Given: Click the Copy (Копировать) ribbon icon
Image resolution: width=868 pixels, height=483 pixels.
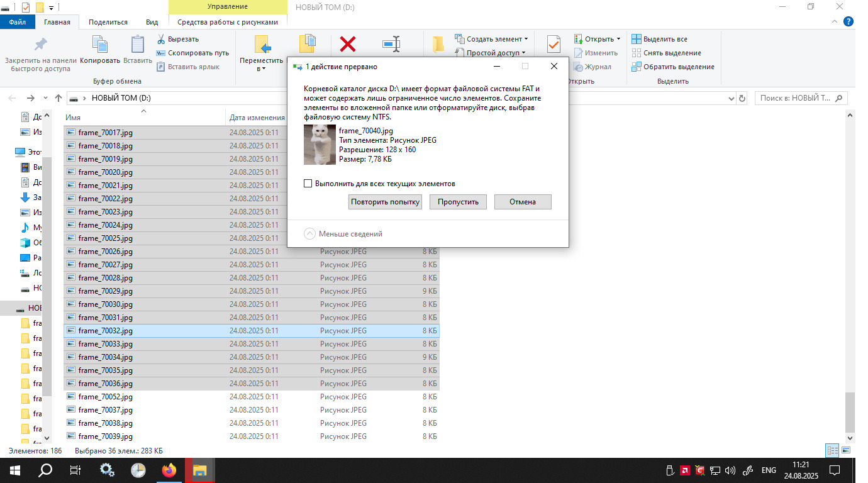Looking at the screenshot, I should [x=100, y=45].
